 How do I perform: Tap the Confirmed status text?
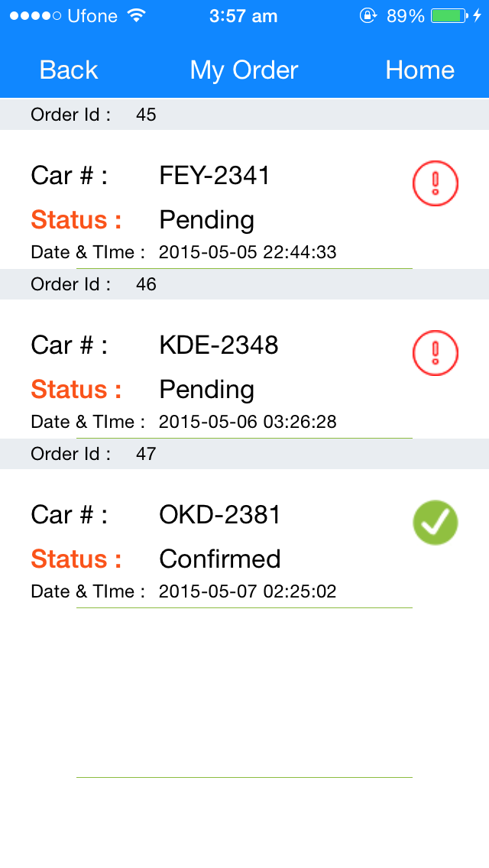click(220, 559)
